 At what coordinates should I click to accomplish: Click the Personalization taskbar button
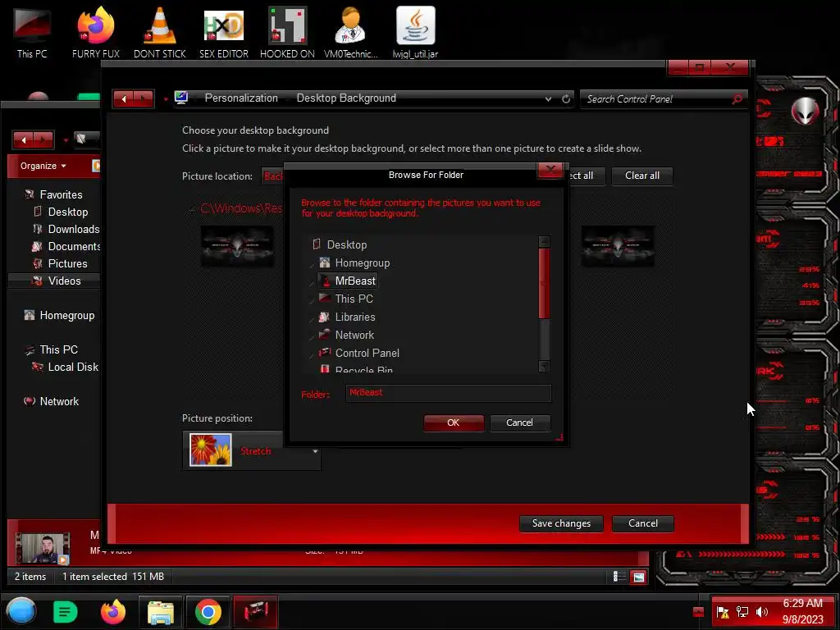(x=256, y=611)
